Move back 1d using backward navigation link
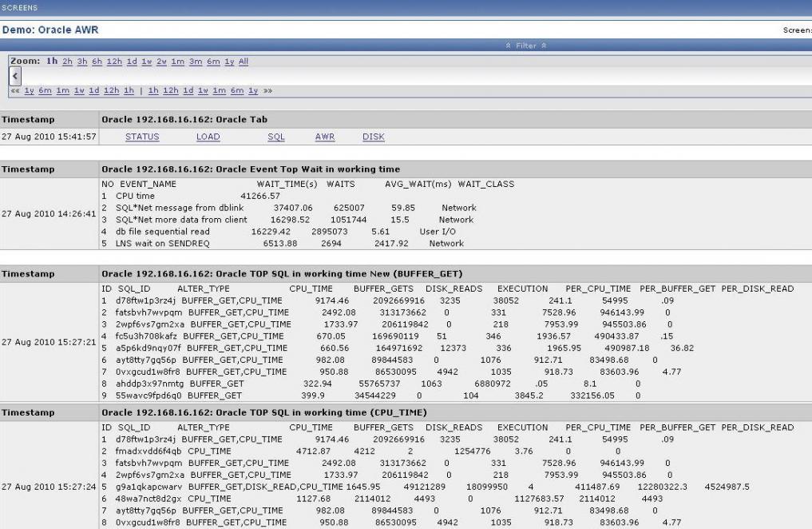 [93, 90]
